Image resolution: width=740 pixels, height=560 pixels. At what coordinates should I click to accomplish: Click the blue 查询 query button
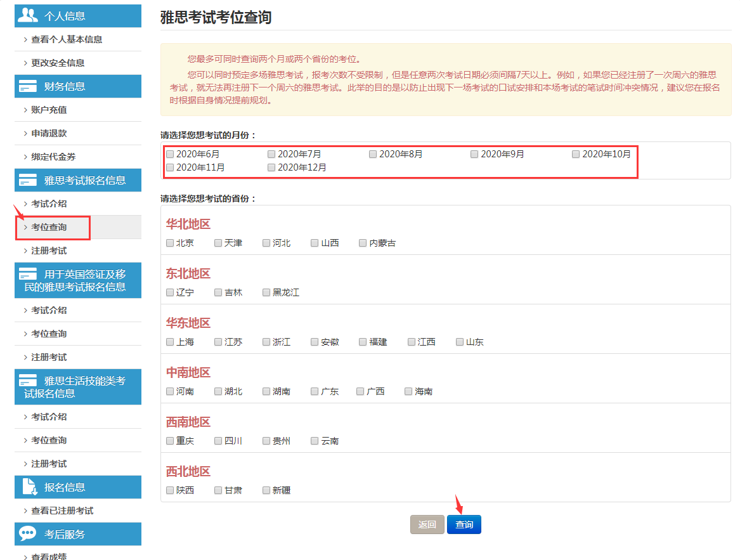pyautogui.click(x=464, y=524)
